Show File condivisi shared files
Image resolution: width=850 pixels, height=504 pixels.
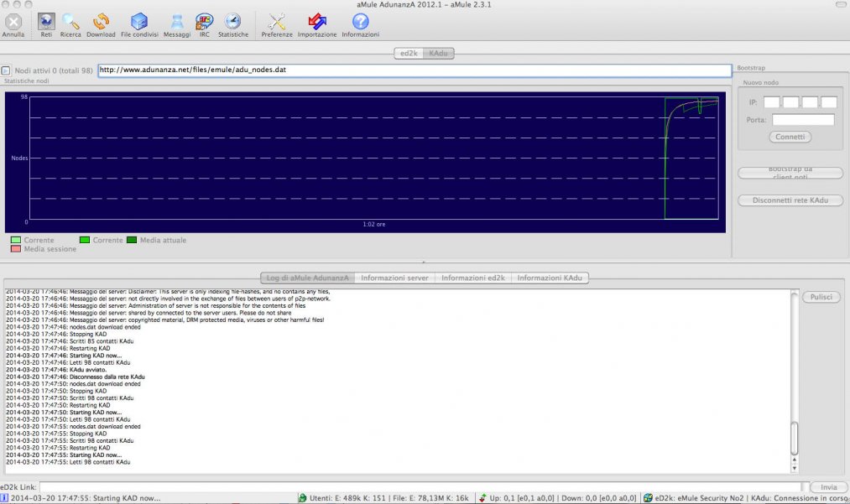pos(139,22)
